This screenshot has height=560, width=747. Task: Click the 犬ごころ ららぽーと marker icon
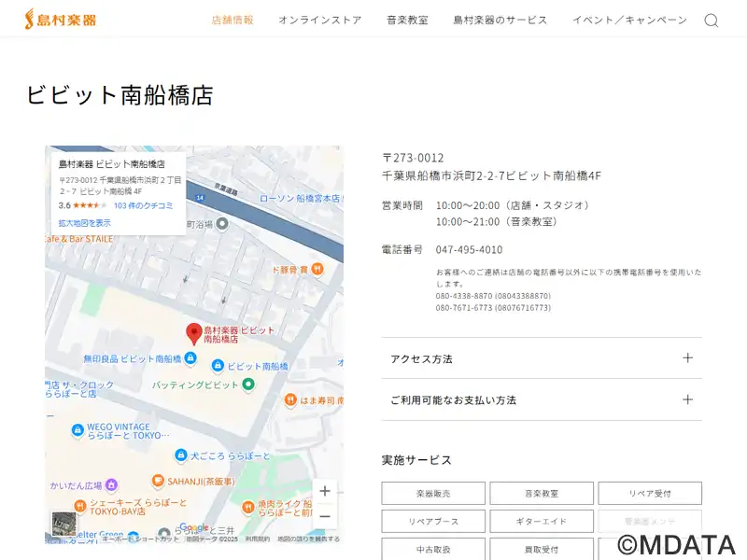click(x=180, y=455)
